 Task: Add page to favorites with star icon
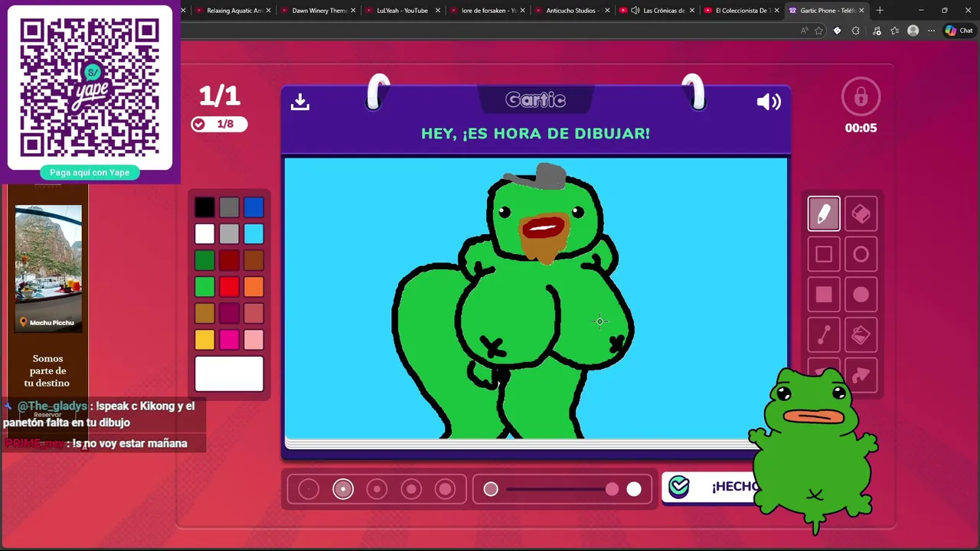pyautogui.click(x=818, y=31)
